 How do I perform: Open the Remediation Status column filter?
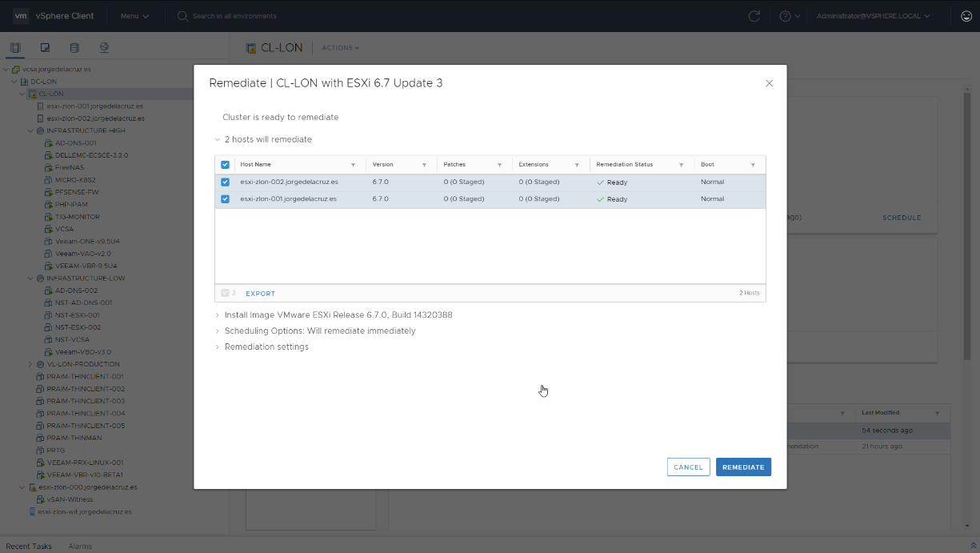[682, 165]
